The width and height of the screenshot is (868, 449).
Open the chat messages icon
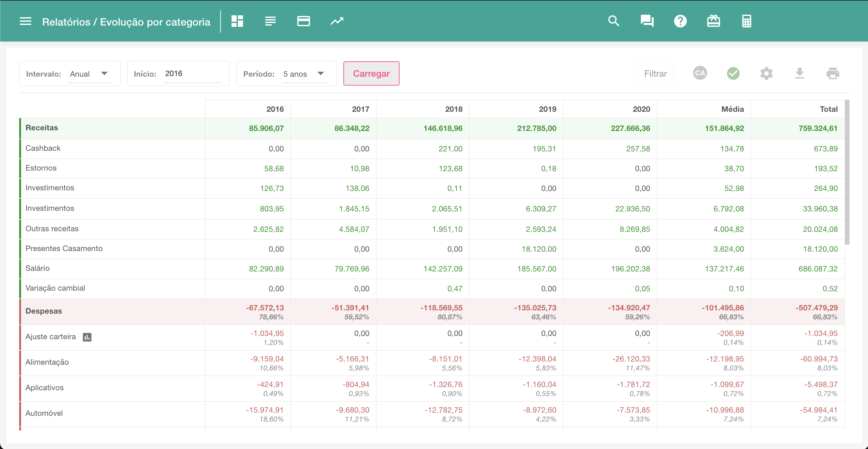click(x=647, y=21)
